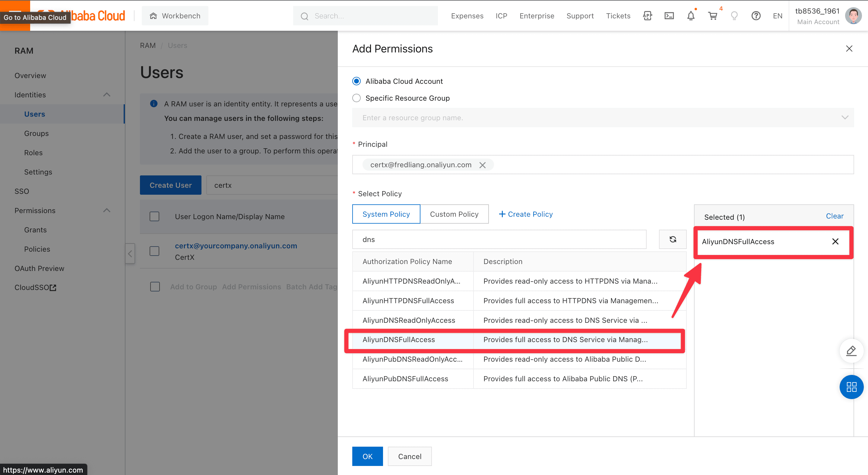Open the blue grid quick-access button

851,387
